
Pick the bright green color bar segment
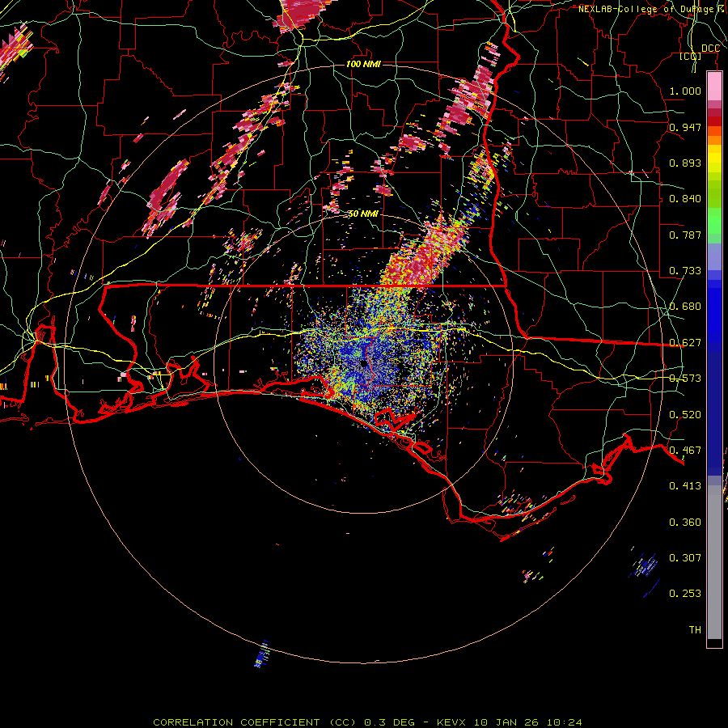click(x=714, y=221)
